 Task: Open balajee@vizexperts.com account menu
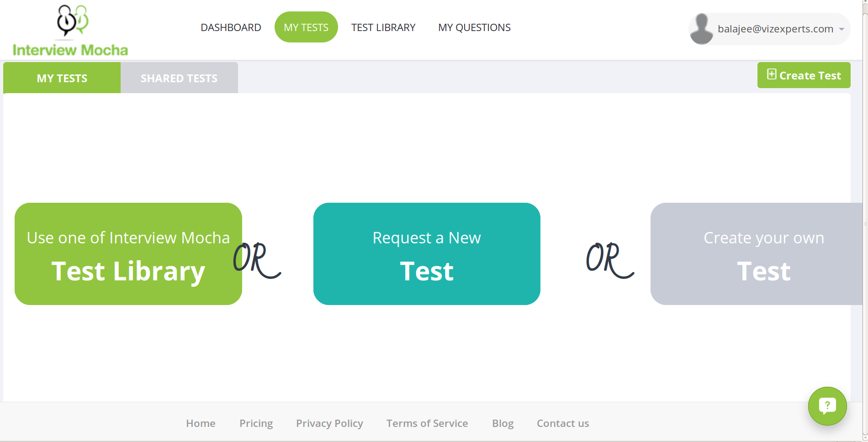point(769,29)
